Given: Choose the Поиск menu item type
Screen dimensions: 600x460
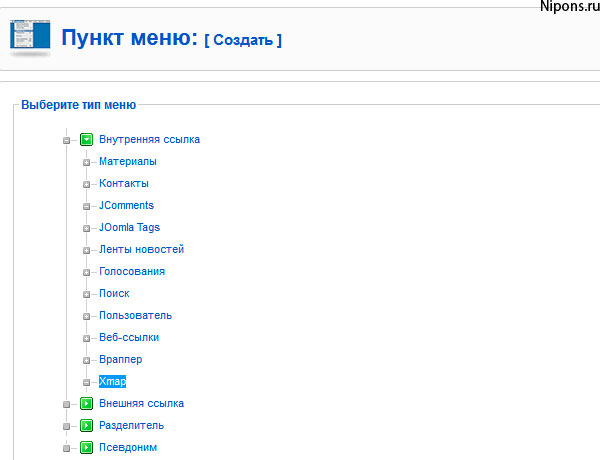Looking at the screenshot, I should [114, 293].
